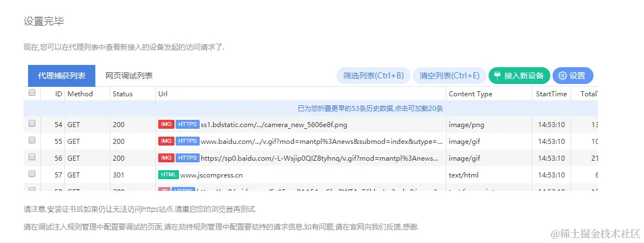The image size is (644, 243).
Task: Switch to the 网页调试列表 tab
Action: 129,76
